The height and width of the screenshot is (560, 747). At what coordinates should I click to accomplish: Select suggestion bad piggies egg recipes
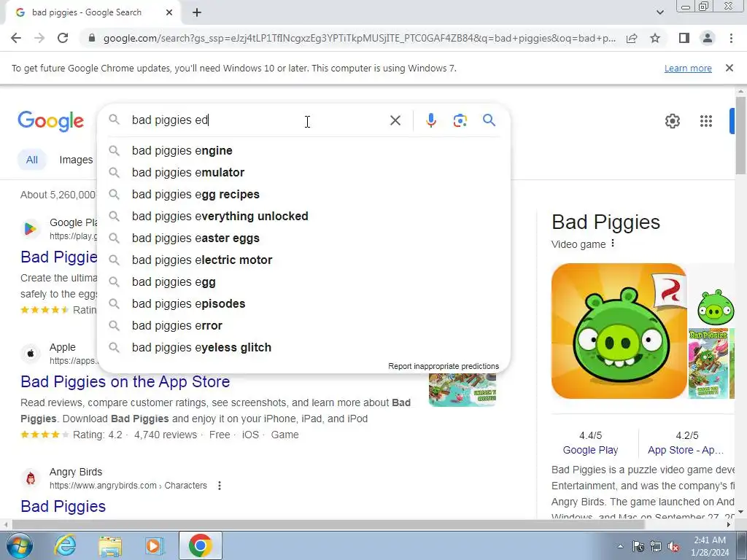coord(303,194)
